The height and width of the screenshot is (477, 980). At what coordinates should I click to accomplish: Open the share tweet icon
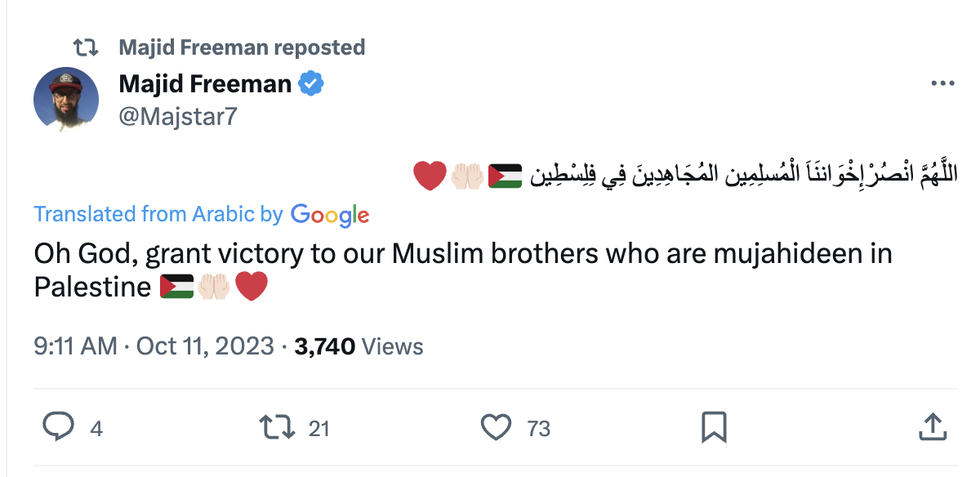point(932,426)
